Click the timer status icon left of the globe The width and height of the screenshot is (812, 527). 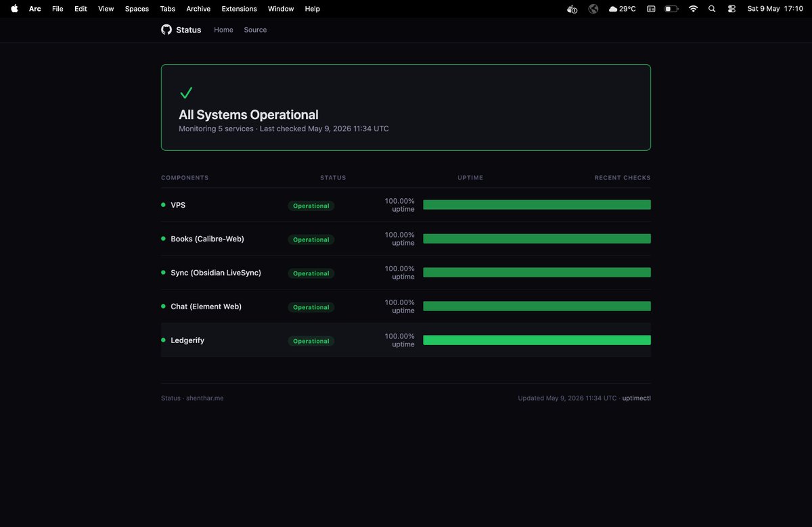point(572,9)
